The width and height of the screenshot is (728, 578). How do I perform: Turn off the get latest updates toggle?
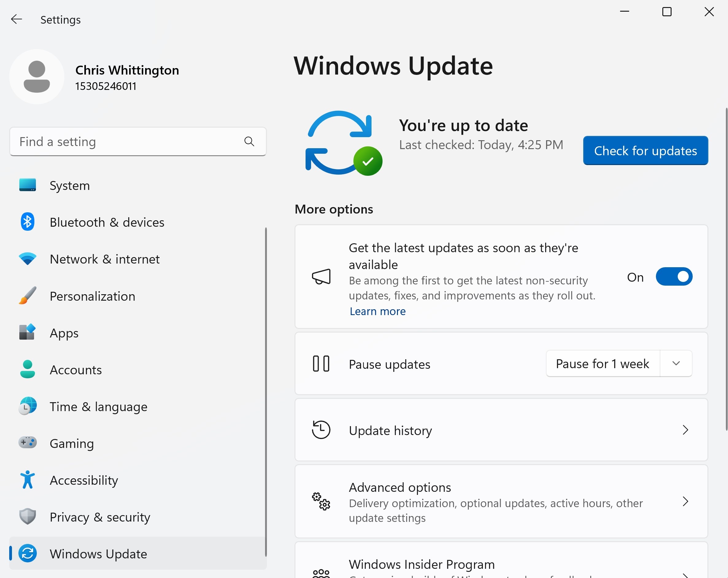[674, 277]
